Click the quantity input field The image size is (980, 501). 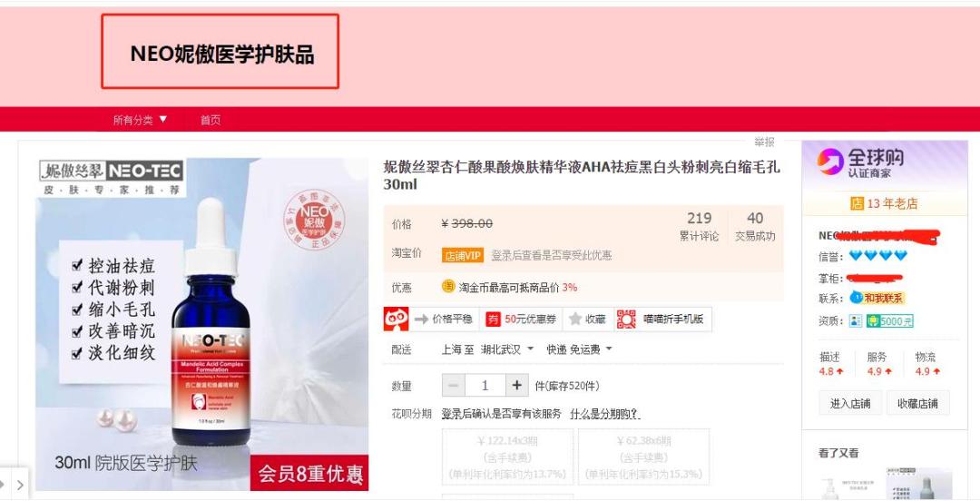click(x=485, y=386)
